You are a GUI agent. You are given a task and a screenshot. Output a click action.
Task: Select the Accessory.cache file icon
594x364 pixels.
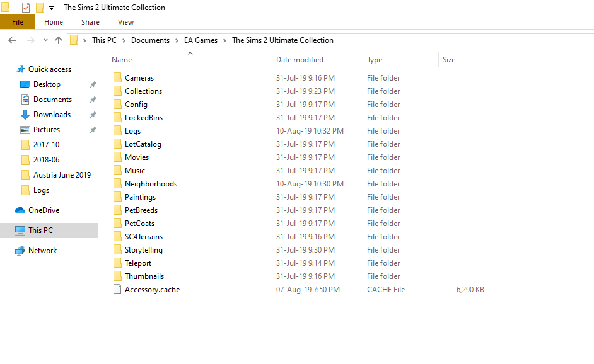click(x=117, y=290)
